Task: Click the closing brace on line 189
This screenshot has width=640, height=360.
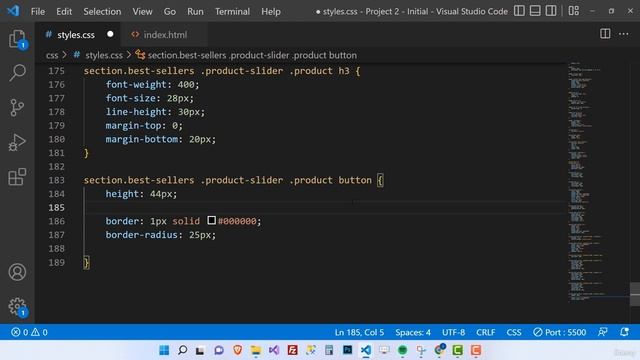Action: pos(86,262)
